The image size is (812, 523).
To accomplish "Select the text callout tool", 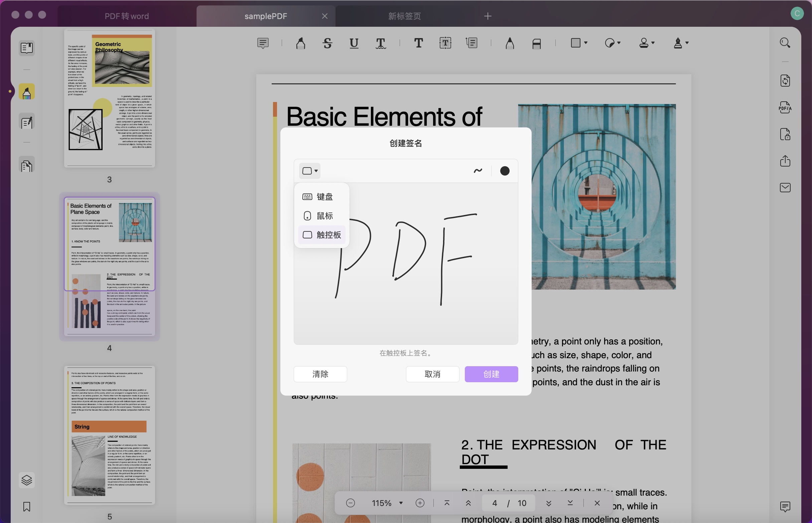I will pos(472,43).
